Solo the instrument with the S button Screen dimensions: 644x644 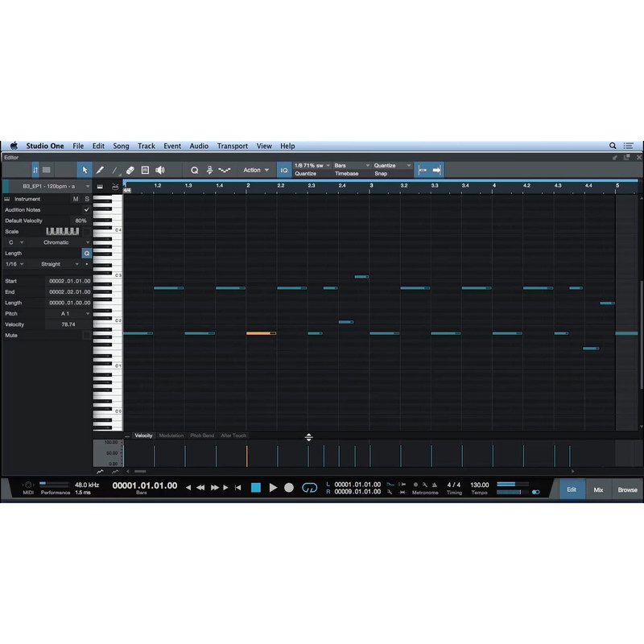click(87, 199)
